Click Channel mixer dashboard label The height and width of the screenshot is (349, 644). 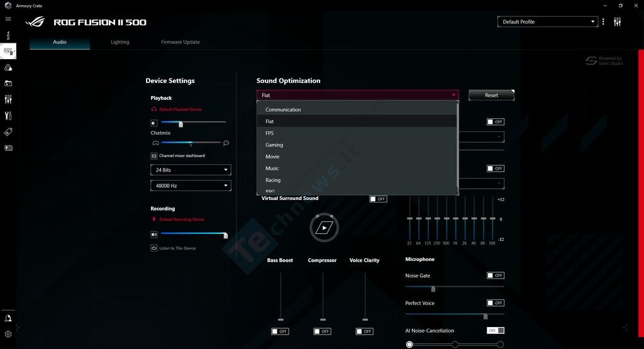click(182, 155)
